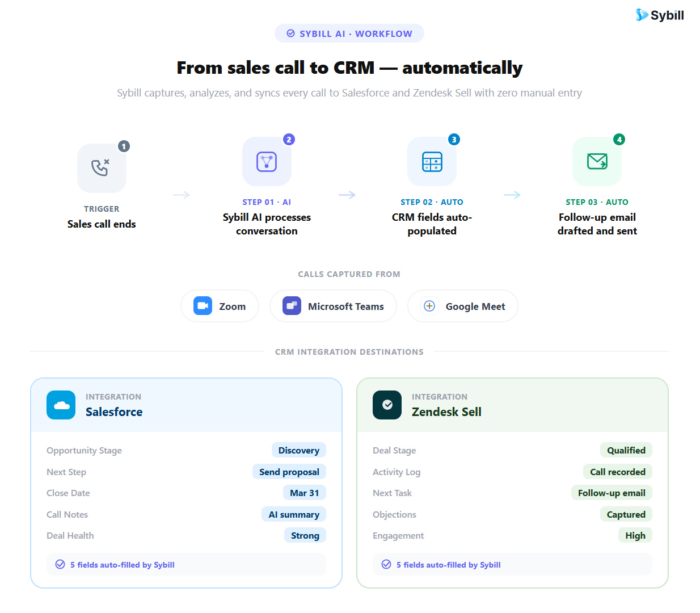Click the Follow-up email task value
Image resolution: width=700 pixels, height=613 pixels.
612,493
